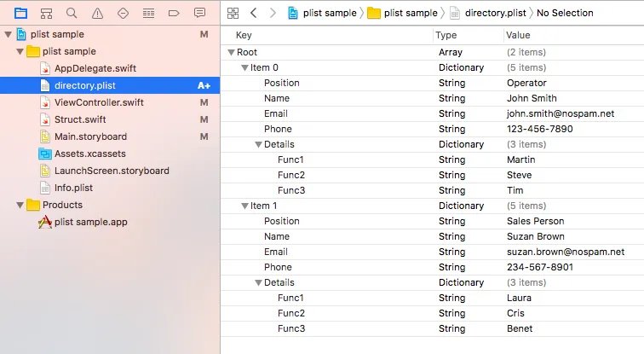Collapse the plist sample group folder
This screenshot has height=354, width=644.
[20, 52]
